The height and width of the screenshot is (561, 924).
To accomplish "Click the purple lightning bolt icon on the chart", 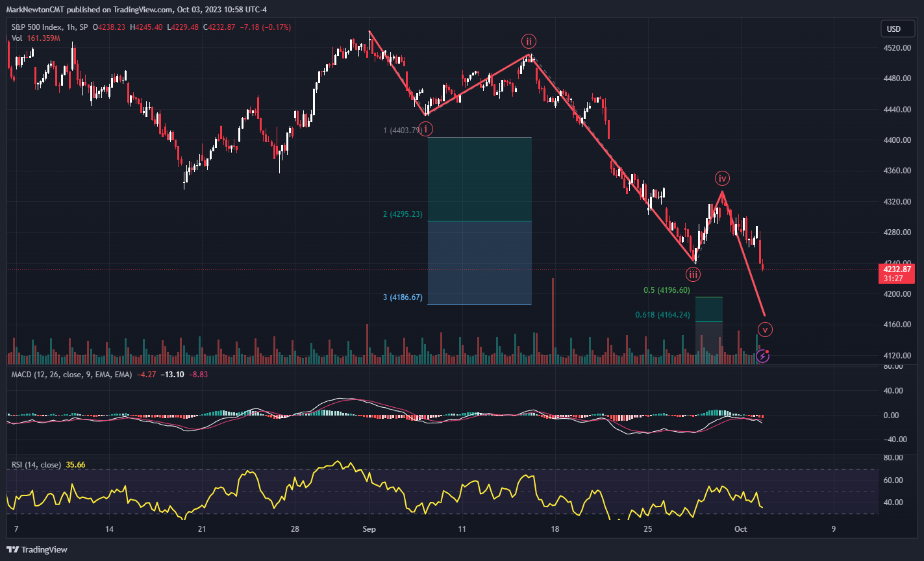I will pos(762,355).
